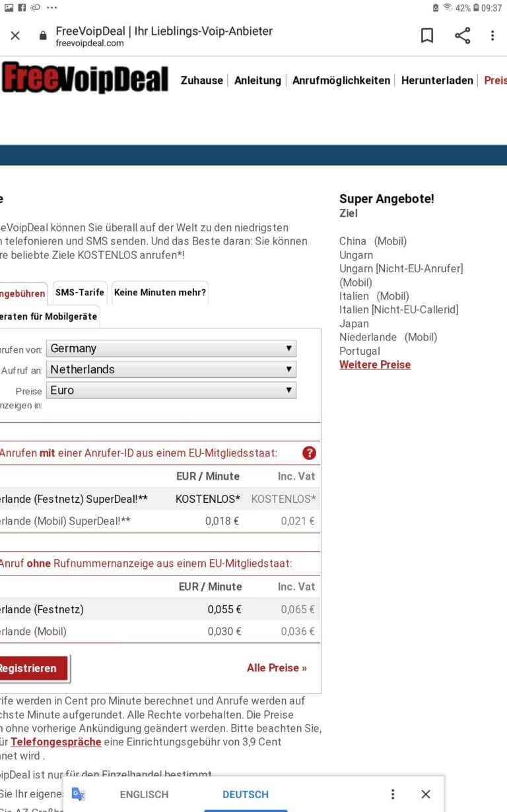
Task: Select DEUTSCH in the translation bar
Action: tap(246, 794)
